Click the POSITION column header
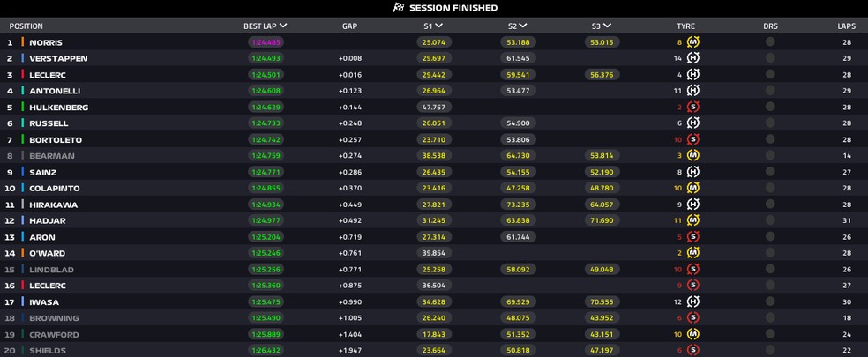The width and height of the screenshot is (868, 357). click(x=26, y=26)
